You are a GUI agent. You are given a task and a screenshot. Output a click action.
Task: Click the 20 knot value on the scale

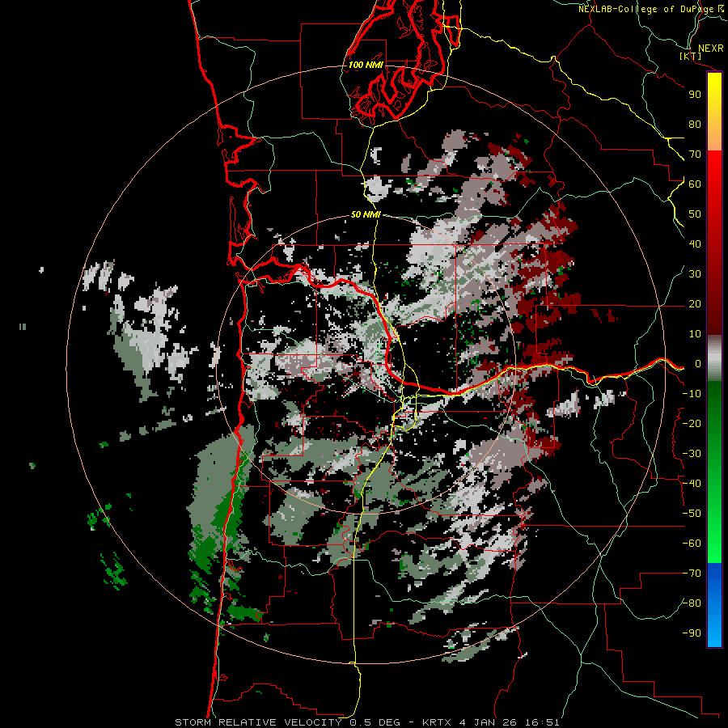coord(695,303)
